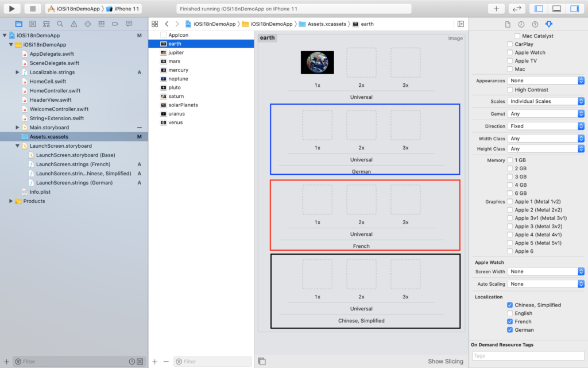Image resolution: width=588 pixels, height=368 pixels.
Task: Click Show Slicing button
Action: 446,361
